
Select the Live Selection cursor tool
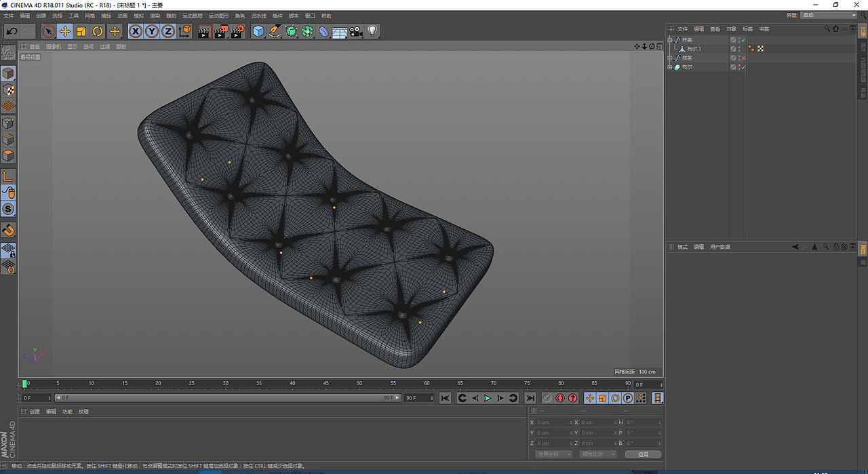click(48, 31)
